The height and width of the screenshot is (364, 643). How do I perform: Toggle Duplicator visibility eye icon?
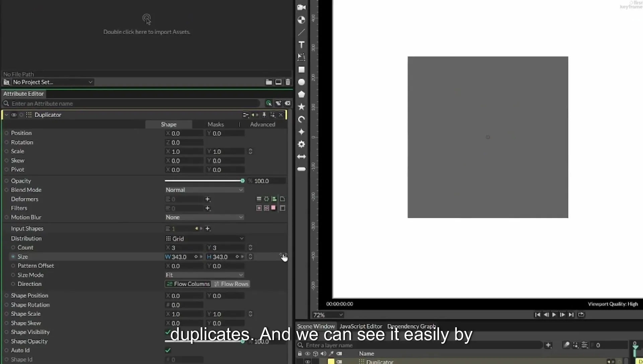(14, 115)
